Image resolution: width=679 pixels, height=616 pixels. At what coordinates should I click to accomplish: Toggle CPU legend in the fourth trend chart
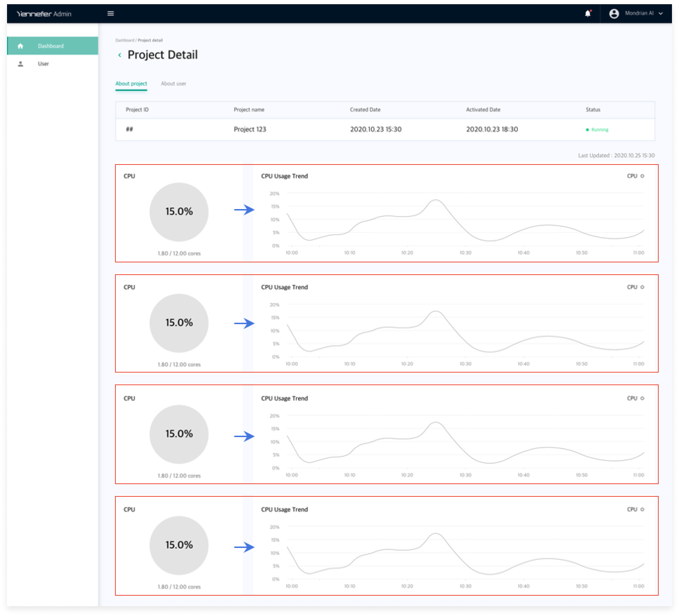pos(636,509)
